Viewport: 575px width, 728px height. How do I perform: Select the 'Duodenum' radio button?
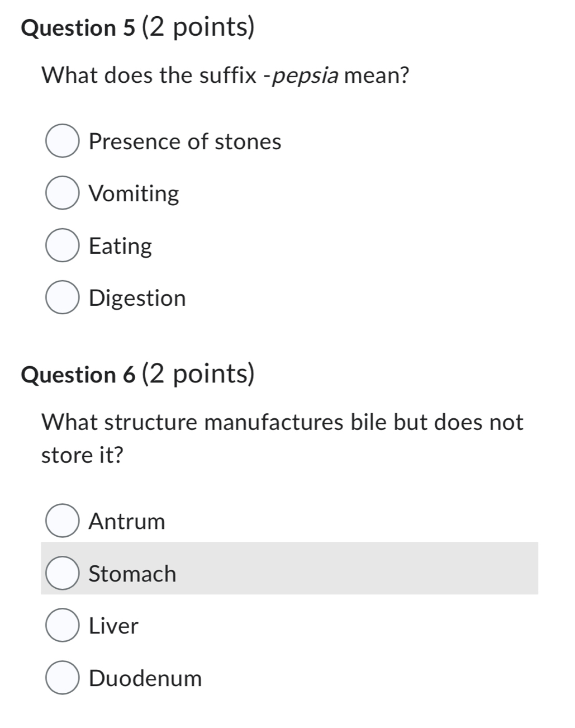[62, 678]
